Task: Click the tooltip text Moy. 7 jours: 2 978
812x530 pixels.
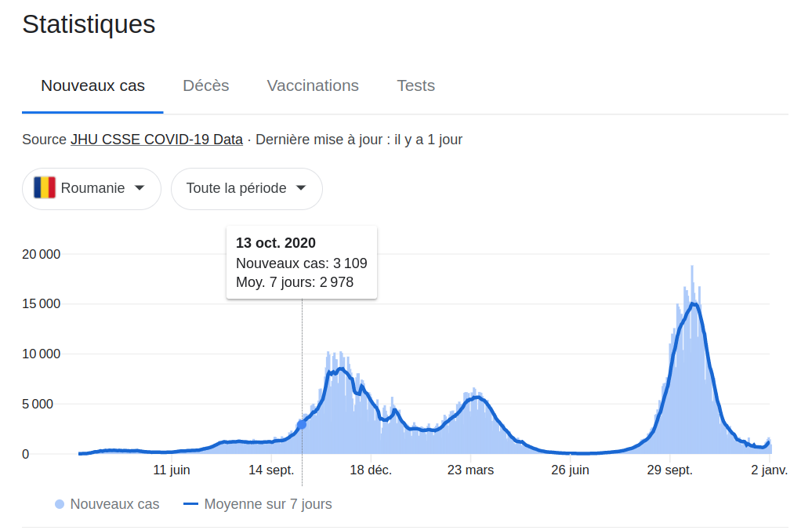Action: (295, 282)
